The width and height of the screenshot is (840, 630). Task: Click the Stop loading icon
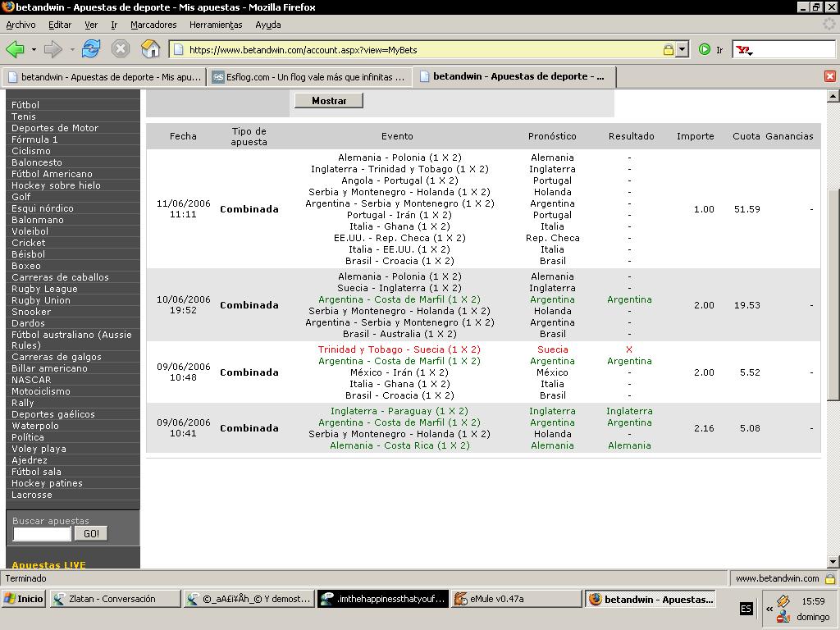pos(121,49)
